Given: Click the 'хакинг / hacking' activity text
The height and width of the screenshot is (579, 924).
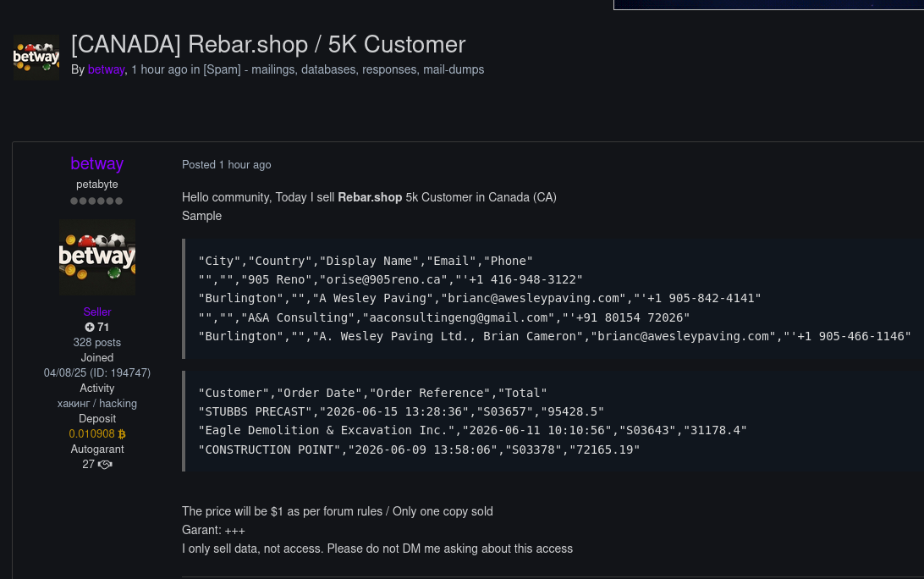Looking at the screenshot, I should click(96, 404).
